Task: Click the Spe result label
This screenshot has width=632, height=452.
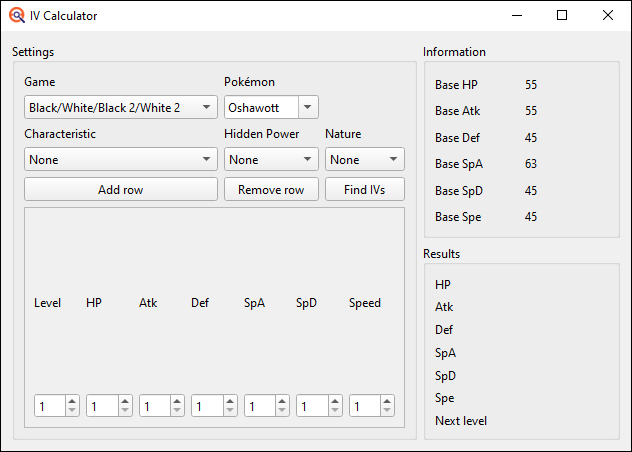Action: [445, 398]
